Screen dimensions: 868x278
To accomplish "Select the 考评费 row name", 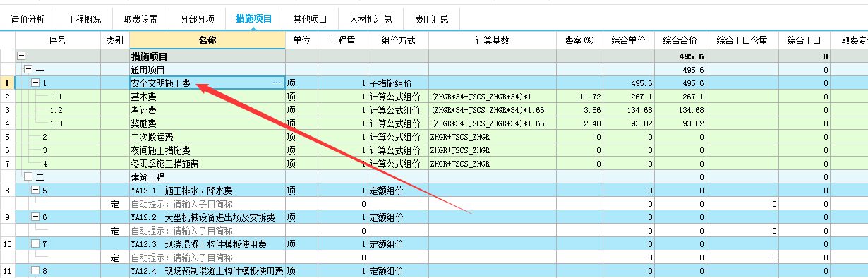I will pyautogui.click(x=144, y=110).
